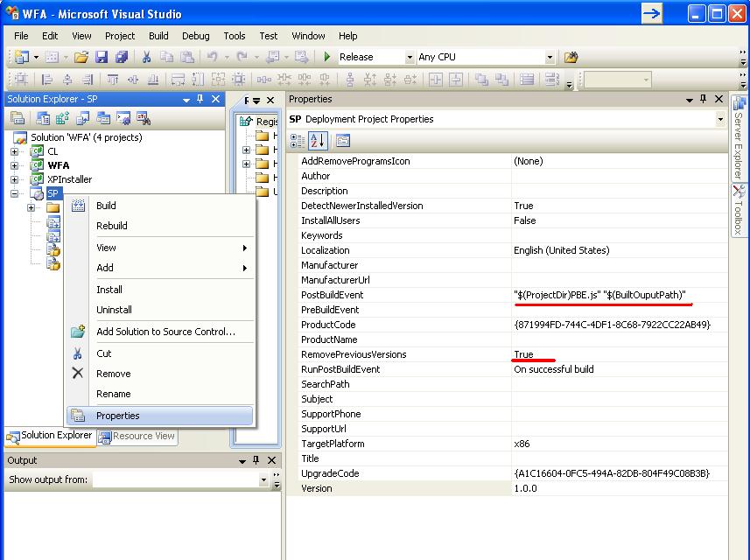Select the RemovePreviousVersions property row

512,354
